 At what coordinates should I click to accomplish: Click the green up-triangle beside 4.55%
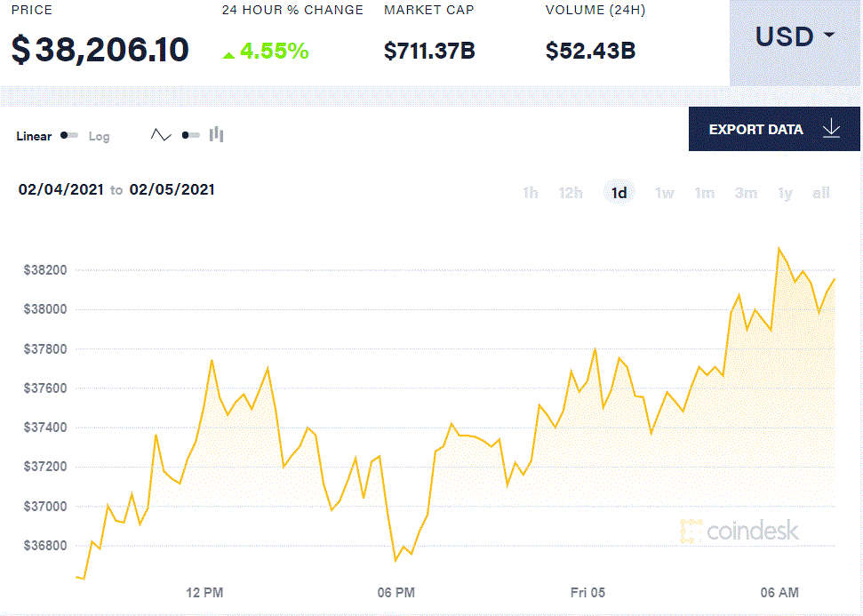tap(228, 54)
